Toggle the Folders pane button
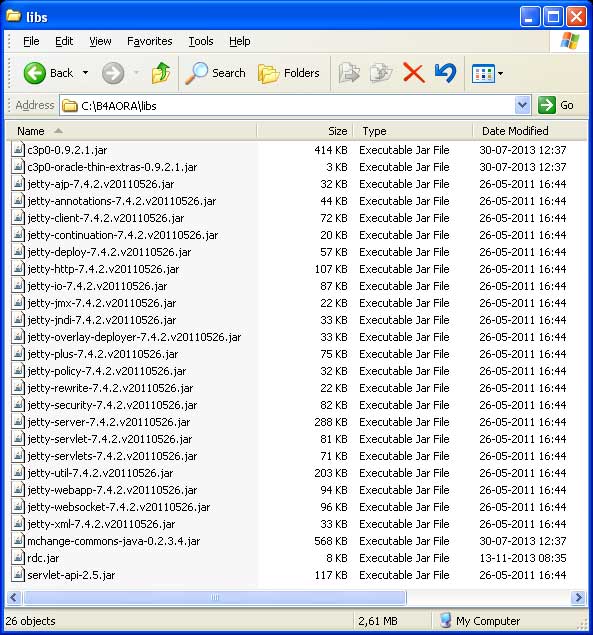593x635 pixels. tap(288, 73)
